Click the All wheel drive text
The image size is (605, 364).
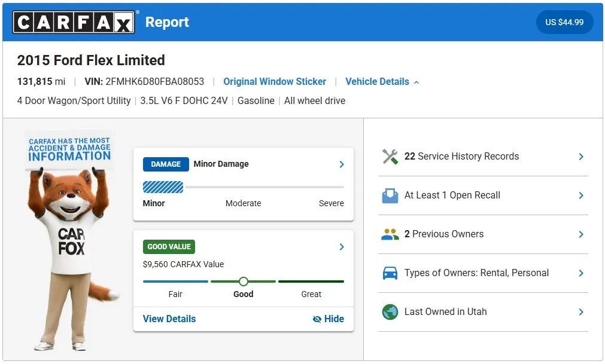(x=315, y=101)
